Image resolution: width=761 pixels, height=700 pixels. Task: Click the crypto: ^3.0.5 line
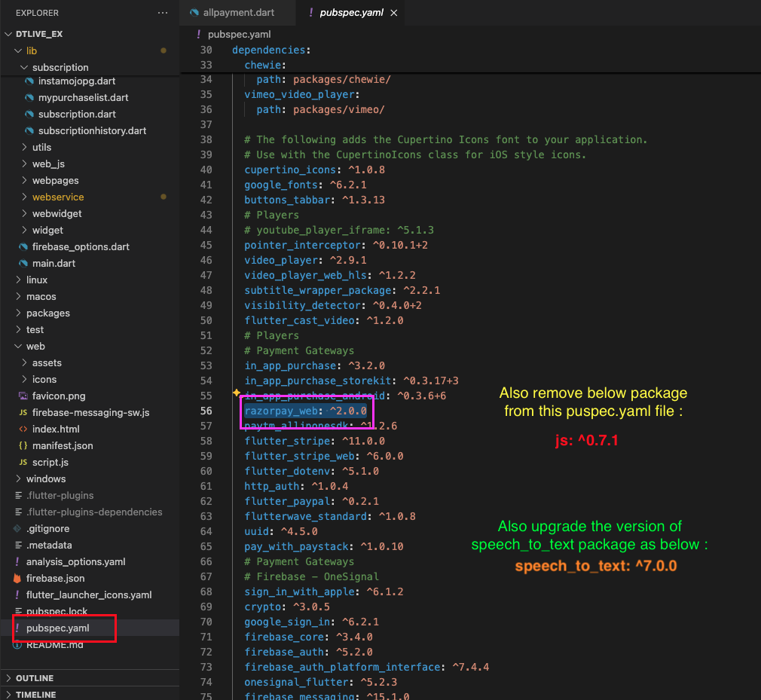point(287,607)
